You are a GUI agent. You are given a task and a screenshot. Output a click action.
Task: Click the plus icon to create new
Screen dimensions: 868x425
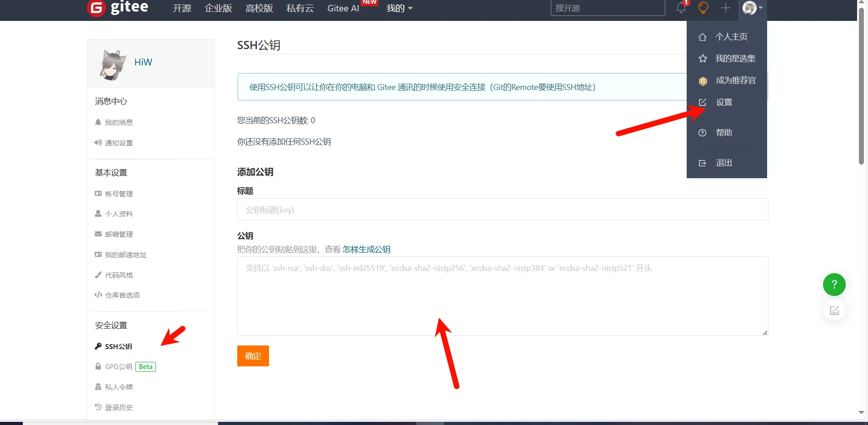(726, 8)
